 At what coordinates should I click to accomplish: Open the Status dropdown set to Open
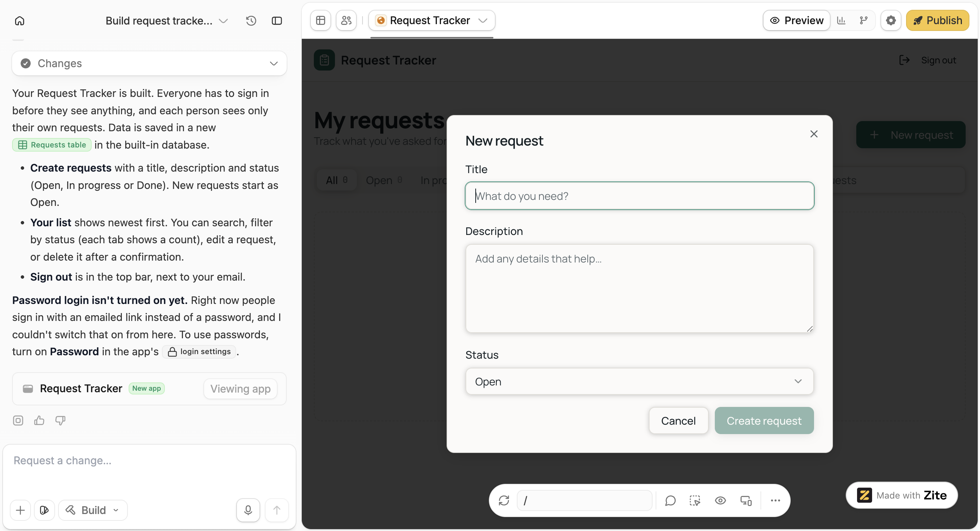coord(639,381)
